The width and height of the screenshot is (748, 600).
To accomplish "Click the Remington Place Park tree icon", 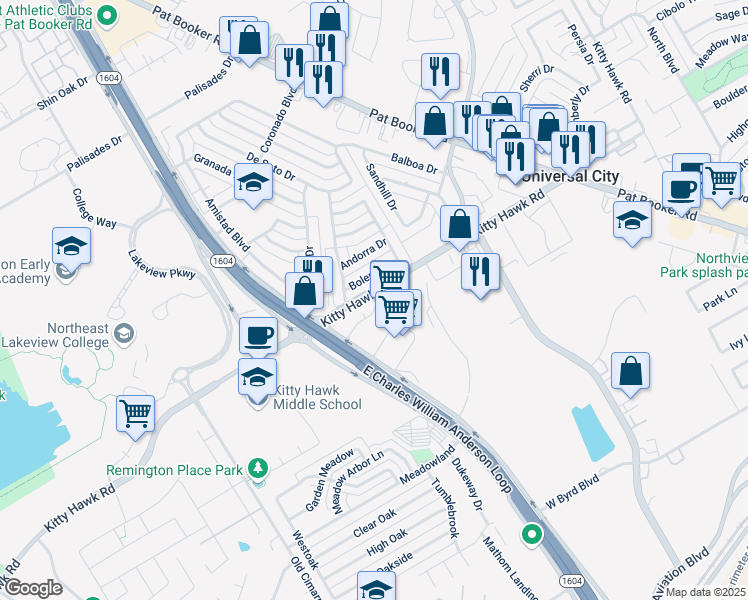I will 258,468.
